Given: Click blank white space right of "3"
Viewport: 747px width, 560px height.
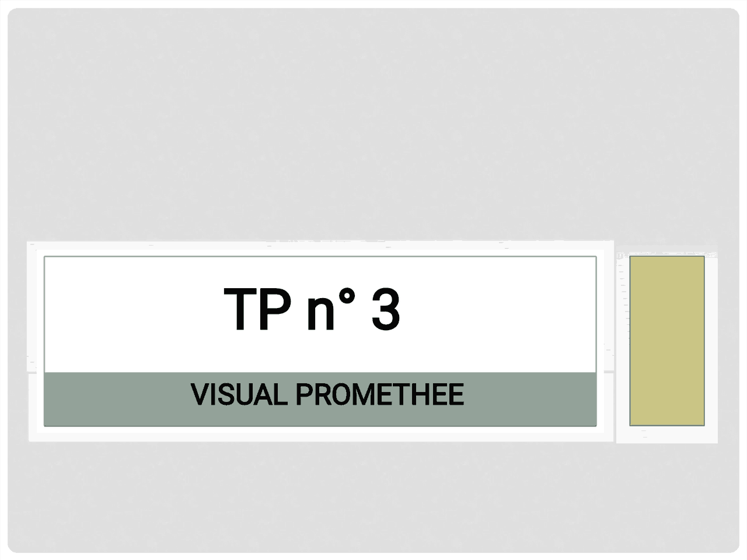Looking at the screenshot, I should tap(498, 314).
